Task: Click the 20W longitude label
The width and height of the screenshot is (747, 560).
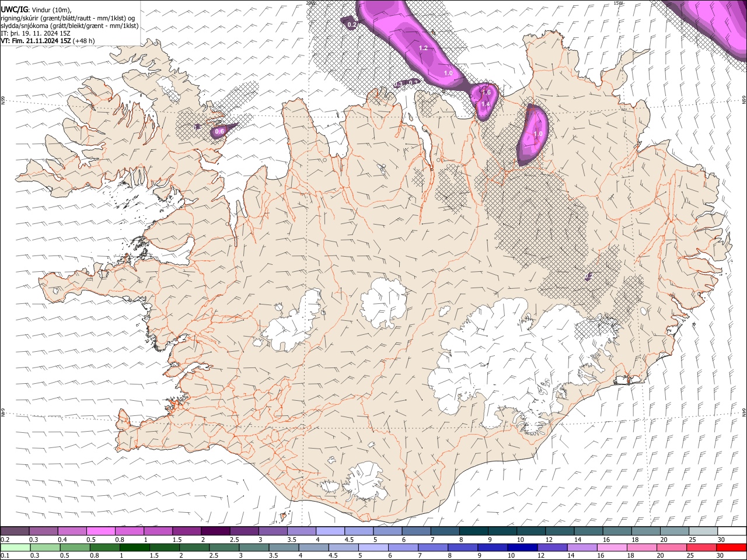Action: pos(310,2)
